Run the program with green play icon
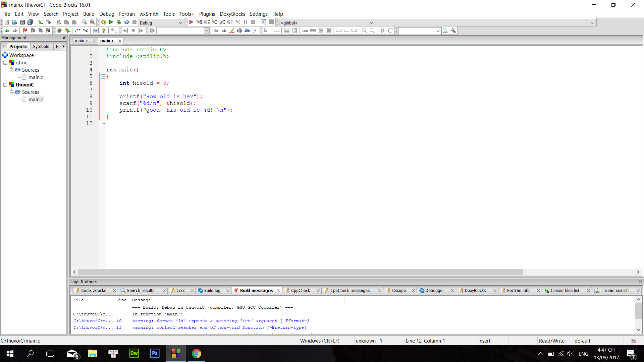 pos(111,22)
